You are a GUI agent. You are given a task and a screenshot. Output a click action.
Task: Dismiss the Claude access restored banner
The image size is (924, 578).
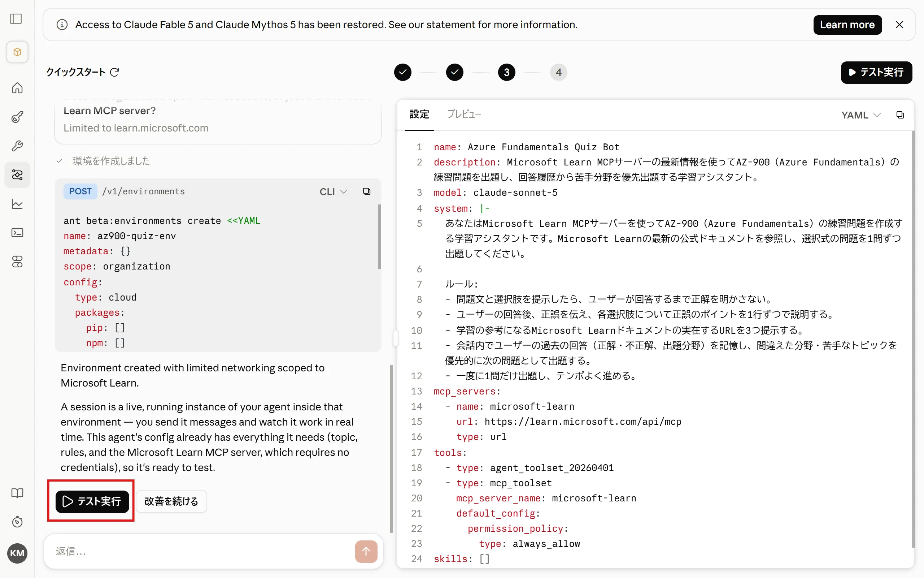[x=899, y=25]
